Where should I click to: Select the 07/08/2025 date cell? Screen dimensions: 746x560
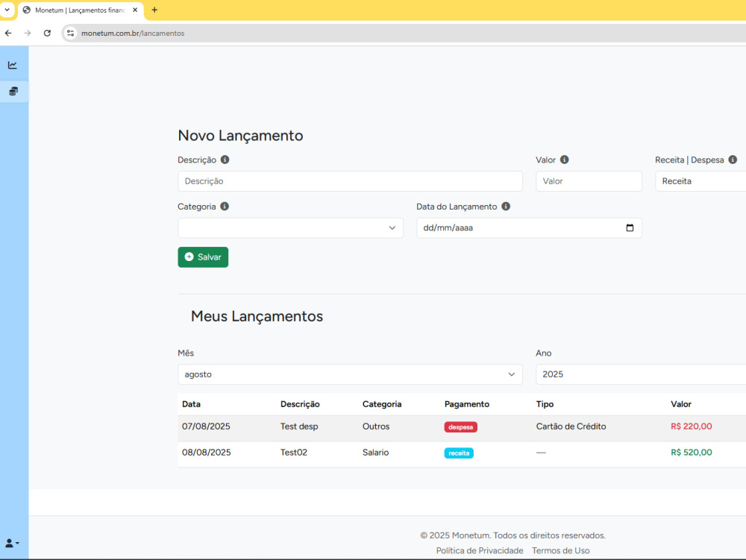pyautogui.click(x=206, y=427)
